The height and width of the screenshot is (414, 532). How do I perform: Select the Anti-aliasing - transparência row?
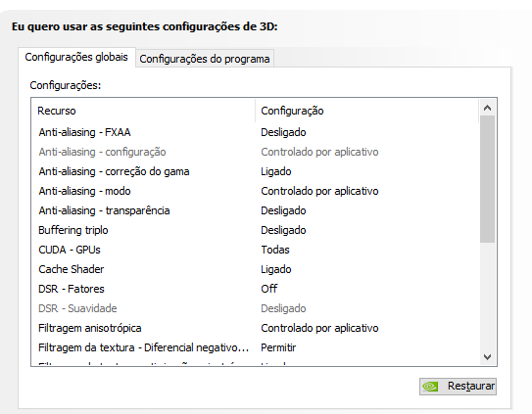(256, 210)
